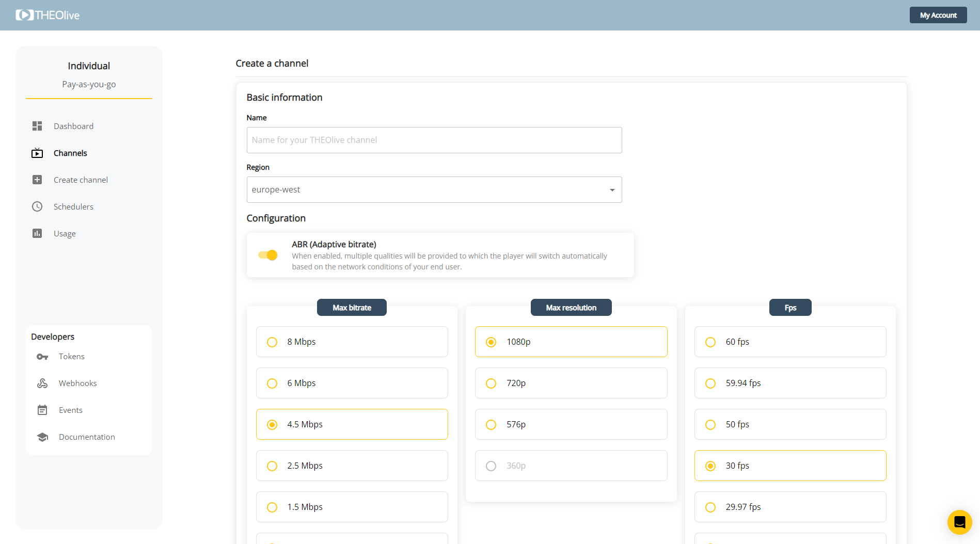Open the chat widget bubble

click(x=959, y=522)
